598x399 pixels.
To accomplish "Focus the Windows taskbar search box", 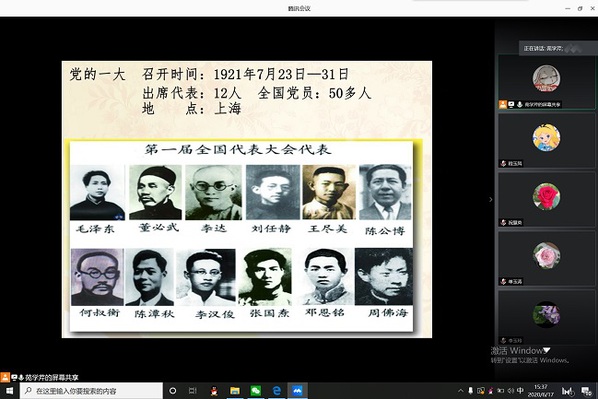I will point(92,391).
